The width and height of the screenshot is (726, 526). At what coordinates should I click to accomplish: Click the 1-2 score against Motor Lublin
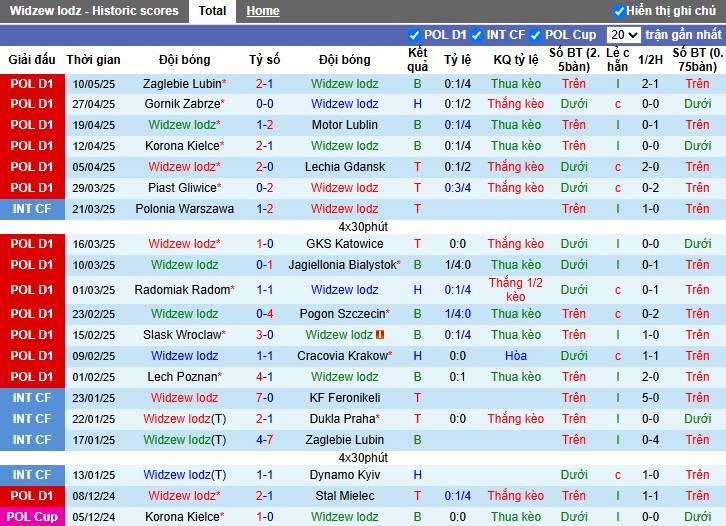[264, 125]
